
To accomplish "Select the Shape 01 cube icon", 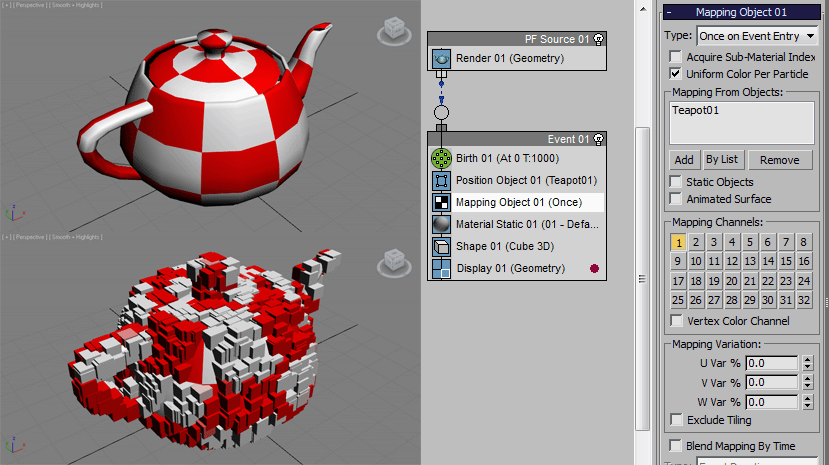I will click(x=441, y=246).
